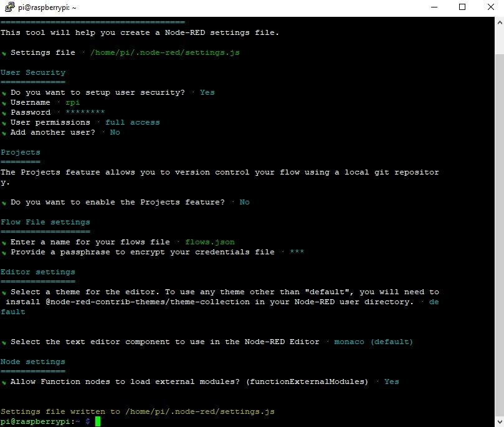Click the 'Yes' answer for setup user security
Screen dimensions: 504x427
tap(207, 92)
